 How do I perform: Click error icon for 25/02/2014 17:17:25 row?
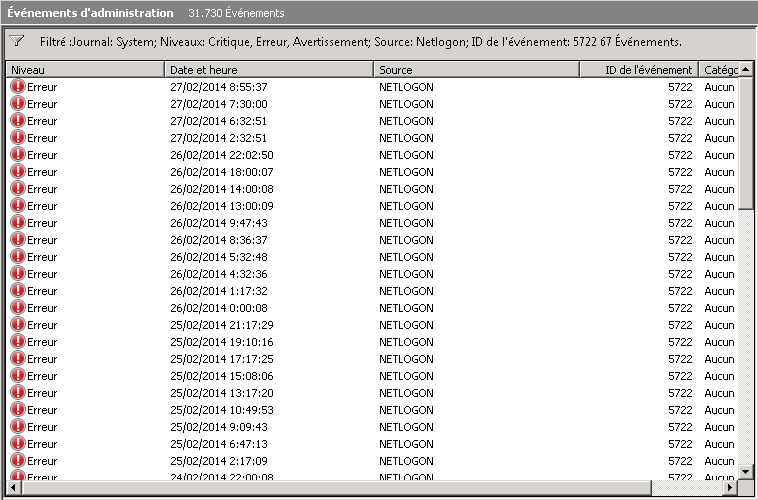tap(18, 358)
